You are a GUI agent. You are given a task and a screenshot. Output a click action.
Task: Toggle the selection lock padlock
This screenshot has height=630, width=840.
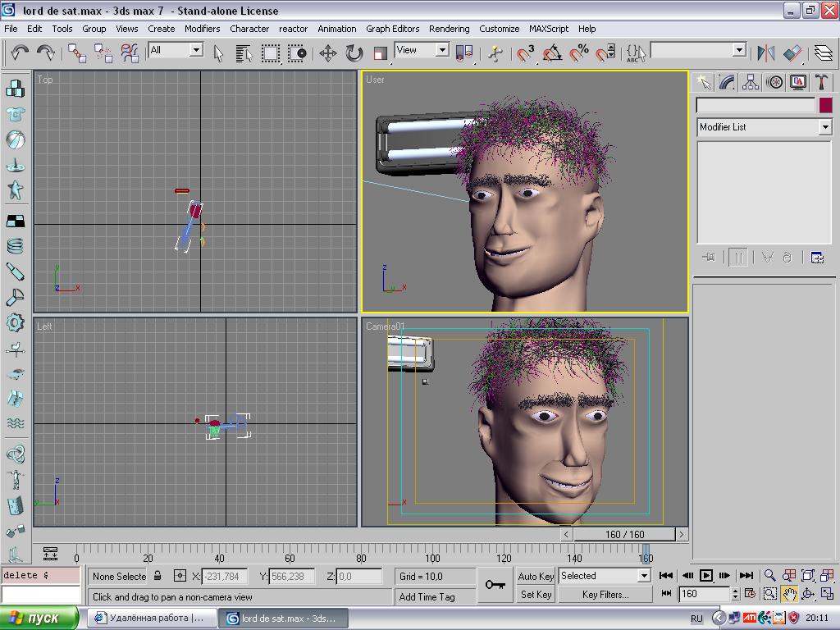[x=157, y=576]
